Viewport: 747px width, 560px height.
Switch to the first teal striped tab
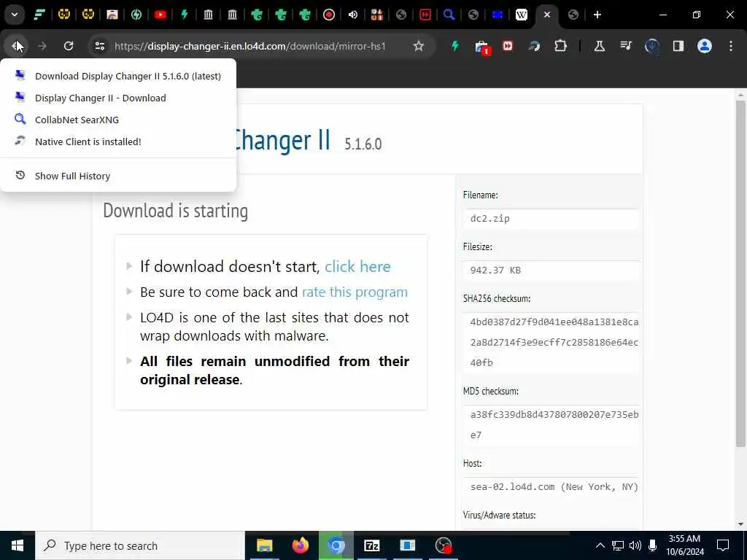(x=39, y=15)
